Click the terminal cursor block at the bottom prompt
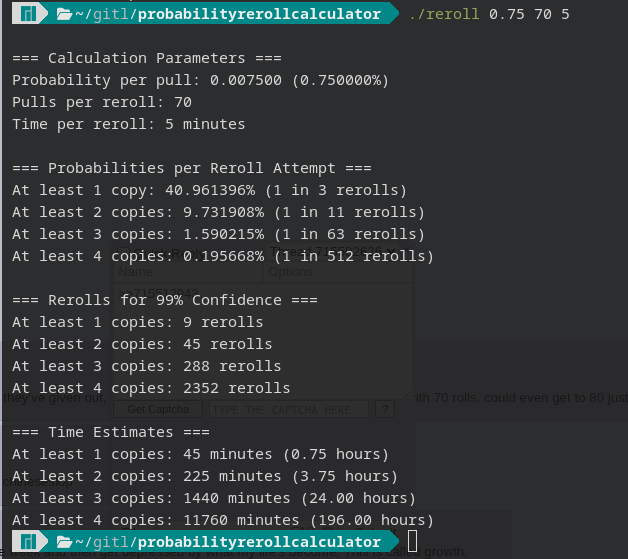628x559 pixels. click(413, 541)
